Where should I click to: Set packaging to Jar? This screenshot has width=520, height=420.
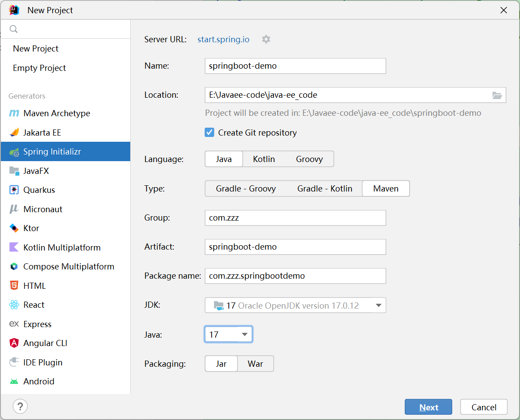[x=221, y=364]
